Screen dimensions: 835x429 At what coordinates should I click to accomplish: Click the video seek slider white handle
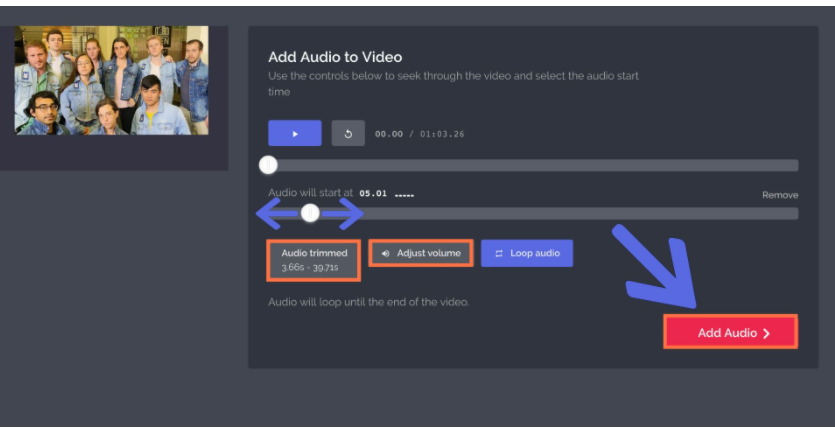(x=268, y=166)
